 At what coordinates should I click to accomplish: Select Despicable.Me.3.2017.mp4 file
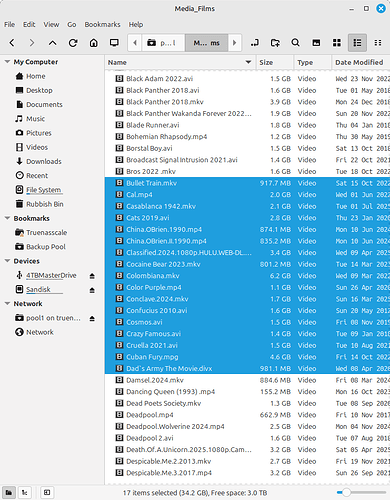click(x=247, y=472)
